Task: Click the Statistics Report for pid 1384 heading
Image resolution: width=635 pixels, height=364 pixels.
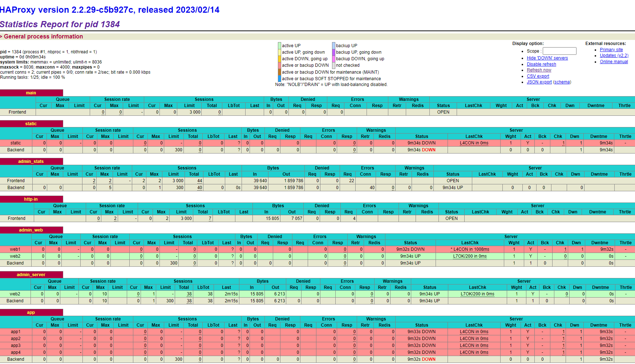Action: point(60,24)
